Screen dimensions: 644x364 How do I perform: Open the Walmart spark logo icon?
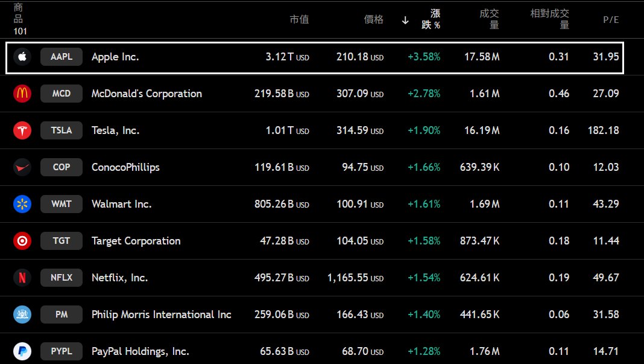pyautogui.click(x=22, y=204)
